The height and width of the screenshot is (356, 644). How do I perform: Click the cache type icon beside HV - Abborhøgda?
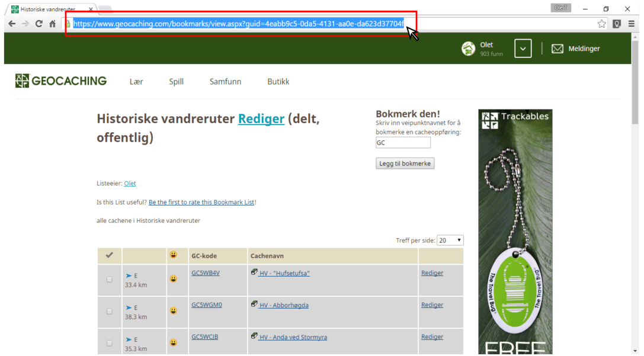tap(254, 304)
